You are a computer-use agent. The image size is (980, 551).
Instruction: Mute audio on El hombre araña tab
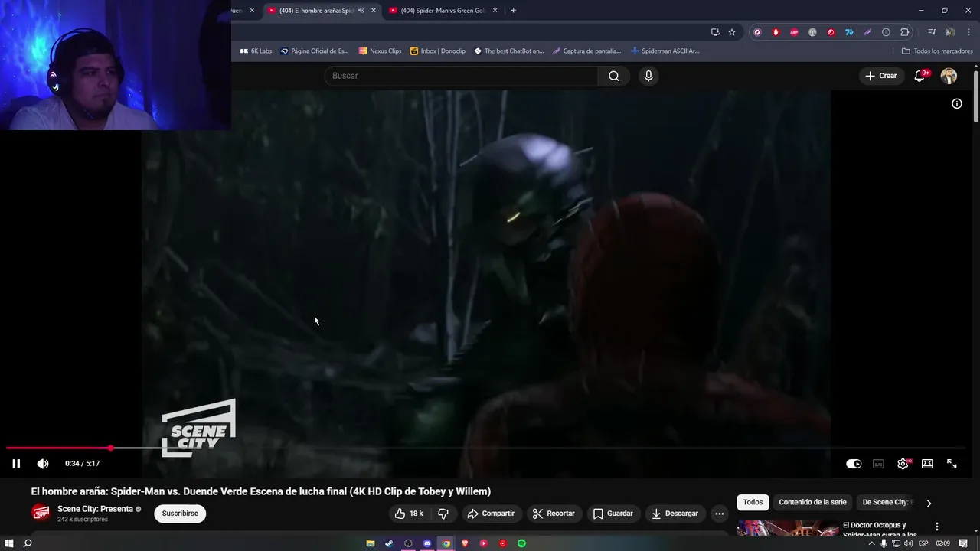point(361,11)
